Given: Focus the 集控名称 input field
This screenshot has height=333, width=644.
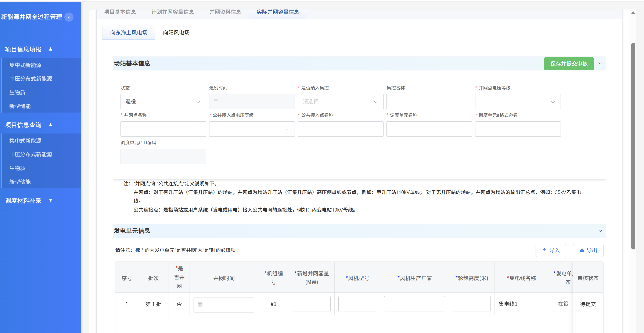Looking at the screenshot, I should coord(429,101).
